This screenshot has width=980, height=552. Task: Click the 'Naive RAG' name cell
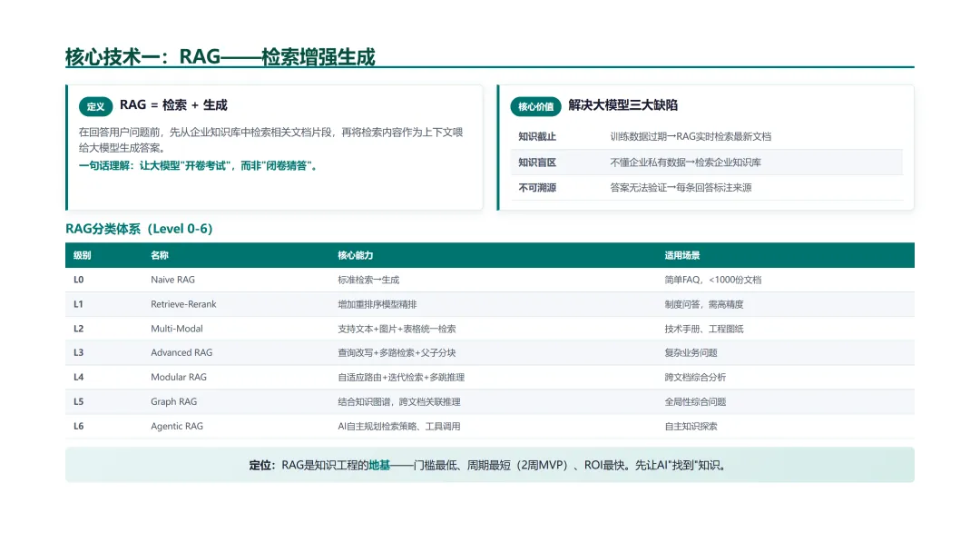tap(172, 280)
